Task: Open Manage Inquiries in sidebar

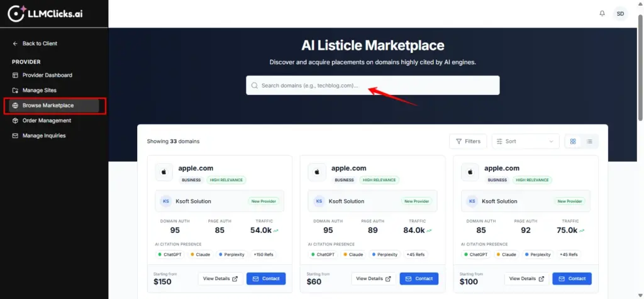Action: pyautogui.click(x=44, y=135)
